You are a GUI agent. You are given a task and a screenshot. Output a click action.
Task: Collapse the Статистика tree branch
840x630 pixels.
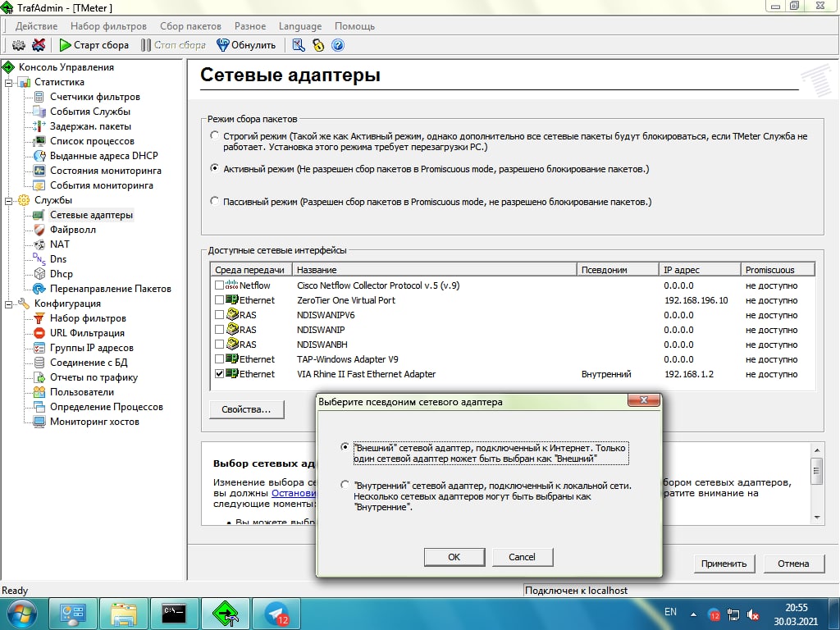[8, 83]
